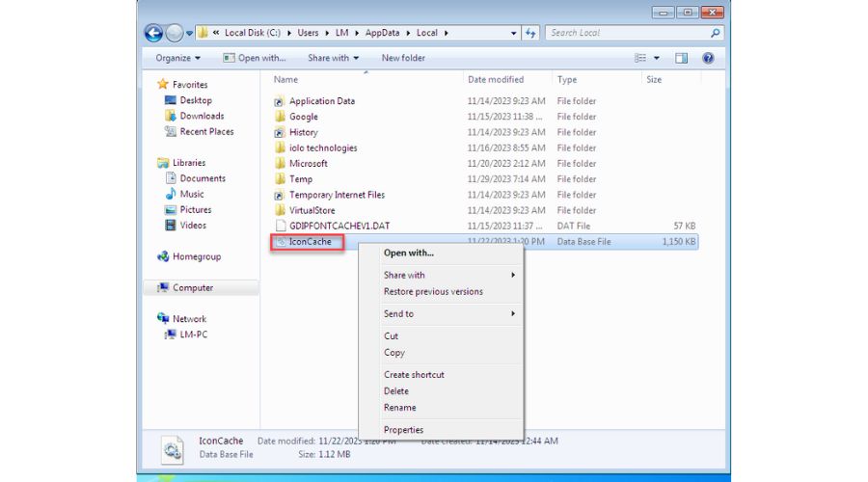Select the History folder icon
The height and width of the screenshot is (482, 868).
coord(280,132)
